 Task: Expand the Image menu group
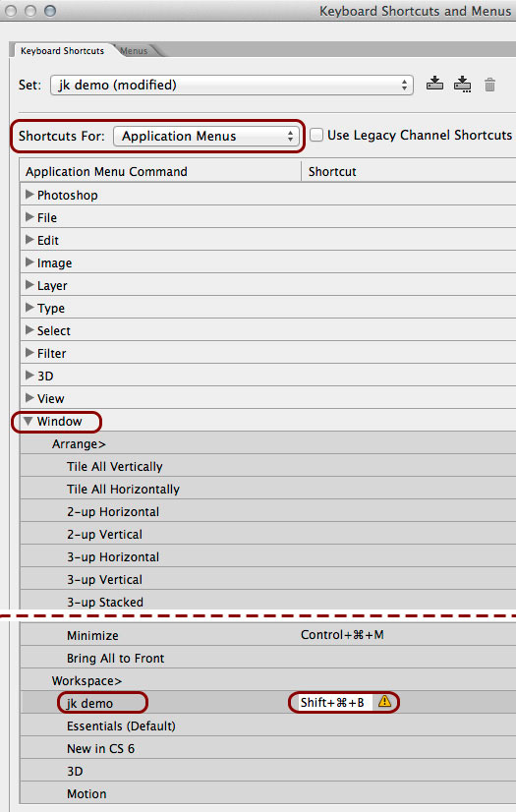point(29,262)
